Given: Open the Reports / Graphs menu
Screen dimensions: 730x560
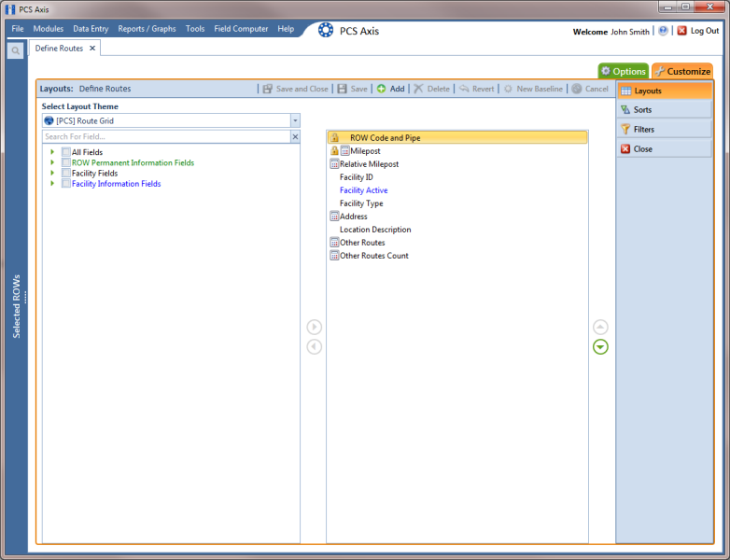Looking at the screenshot, I should [x=147, y=28].
